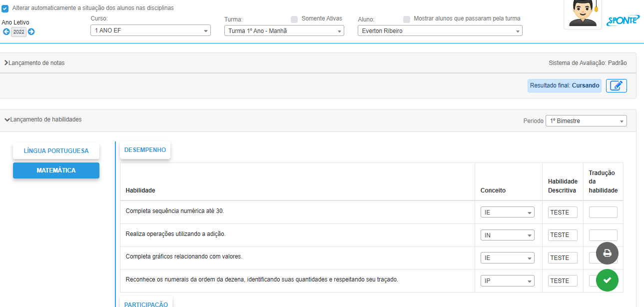Click the previous school year arrow
The width and height of the screenshot is (644, 307).
click(6, 32)
